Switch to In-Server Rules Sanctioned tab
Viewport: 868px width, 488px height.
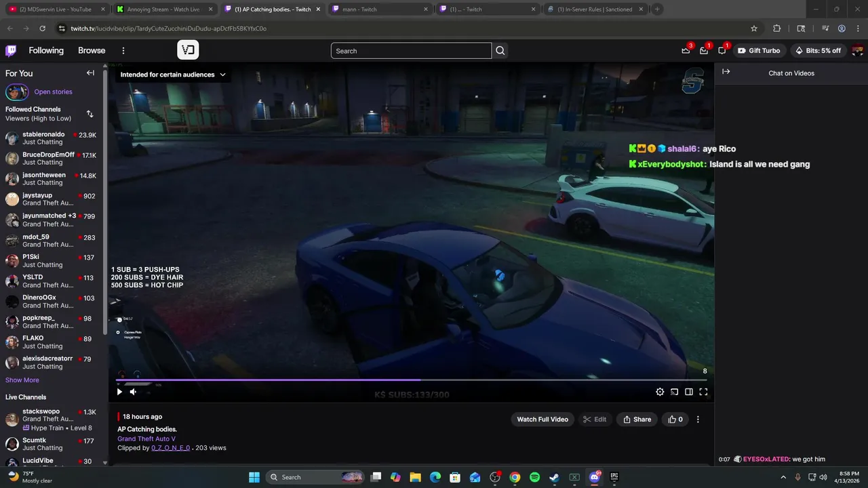[594, 9]
